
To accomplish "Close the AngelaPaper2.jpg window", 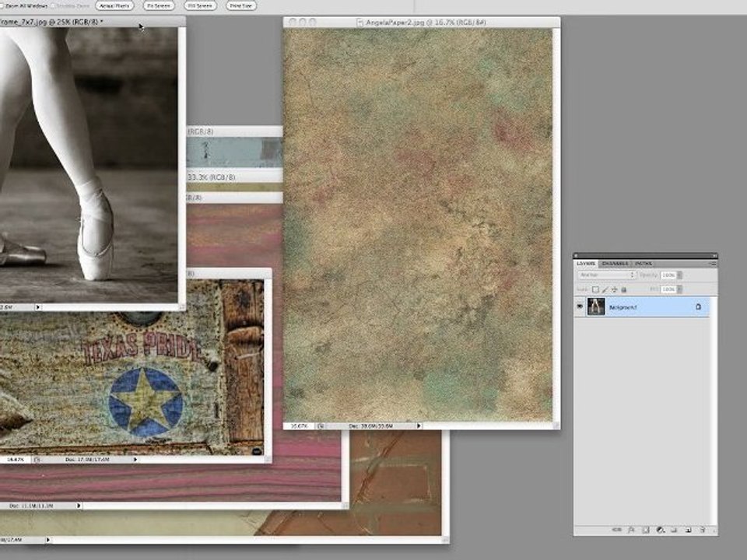I will click(292, 22).
